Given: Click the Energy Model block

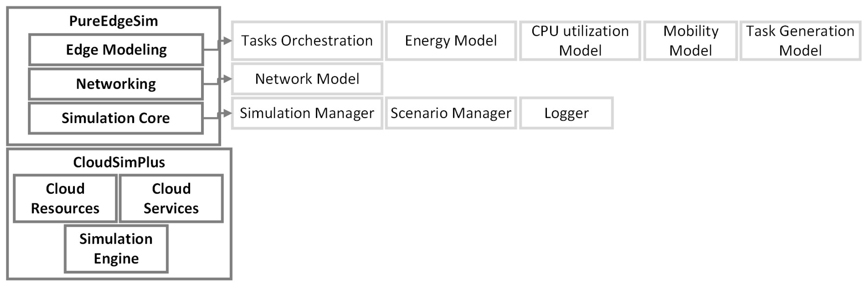Looking at the screenshot, I should coord(451,41).
